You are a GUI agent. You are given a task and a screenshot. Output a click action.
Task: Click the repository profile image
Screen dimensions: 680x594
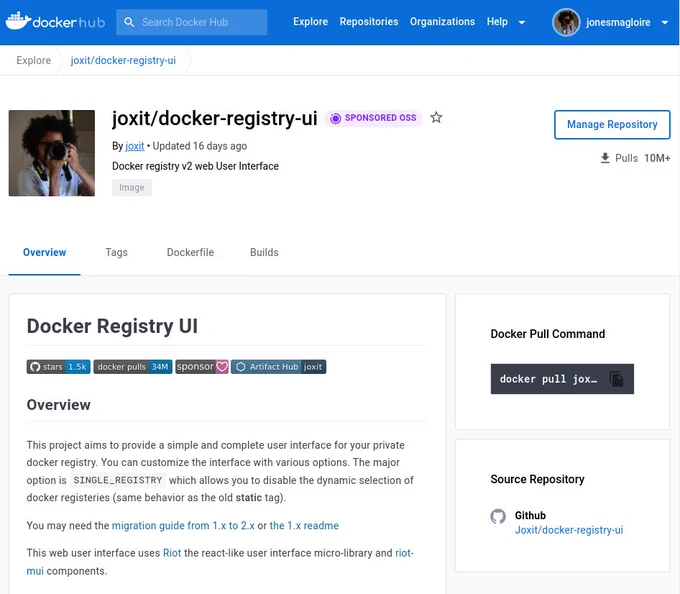52,153
